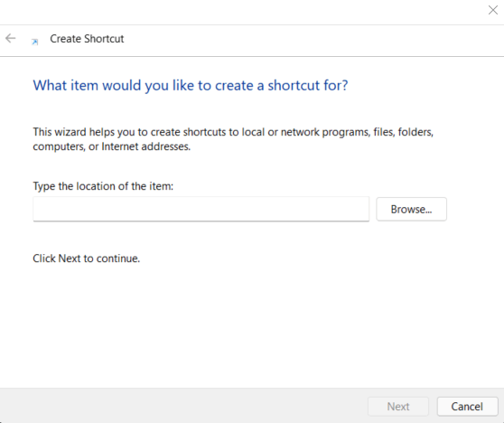
Task: Focus the item location text box
Action: [201, 209]
